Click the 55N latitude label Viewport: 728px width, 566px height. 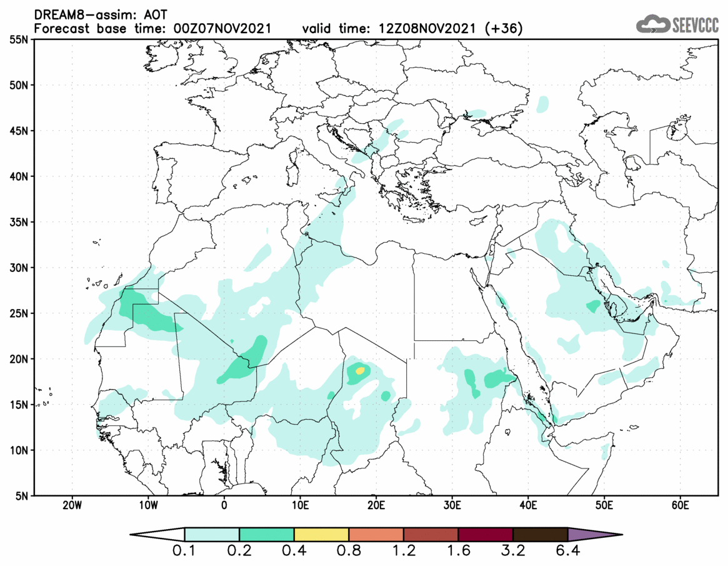19,40
